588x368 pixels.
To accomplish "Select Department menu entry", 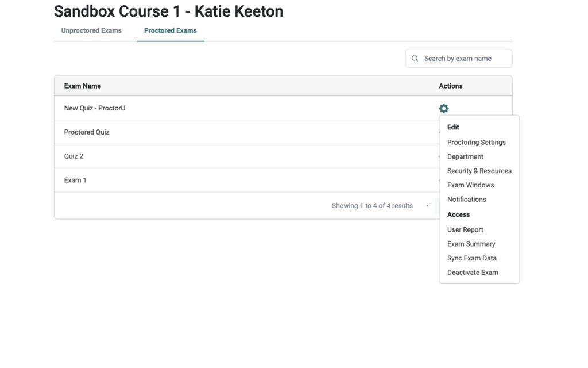I will click(x=465, y=156).
